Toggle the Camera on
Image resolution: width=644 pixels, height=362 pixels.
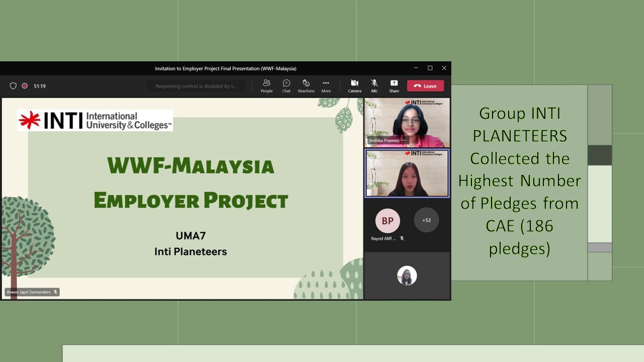click(x=355, y=86)
